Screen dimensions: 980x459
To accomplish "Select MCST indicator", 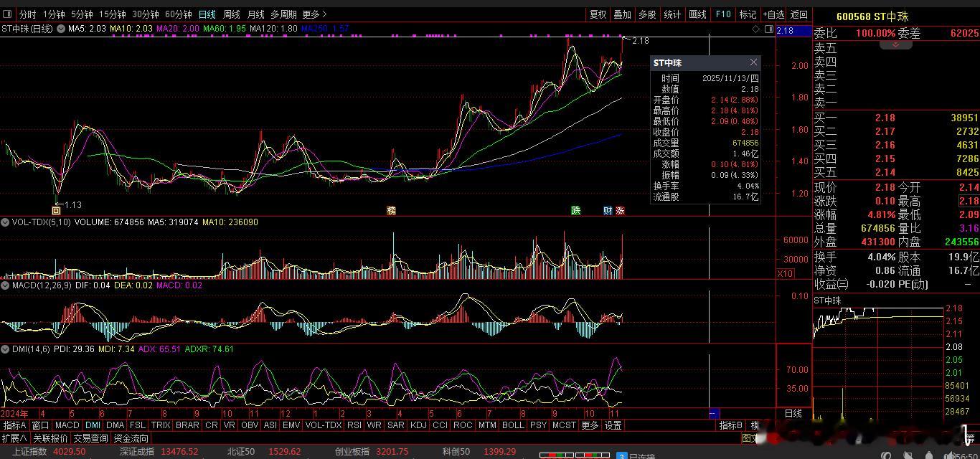I will [564, 425].
